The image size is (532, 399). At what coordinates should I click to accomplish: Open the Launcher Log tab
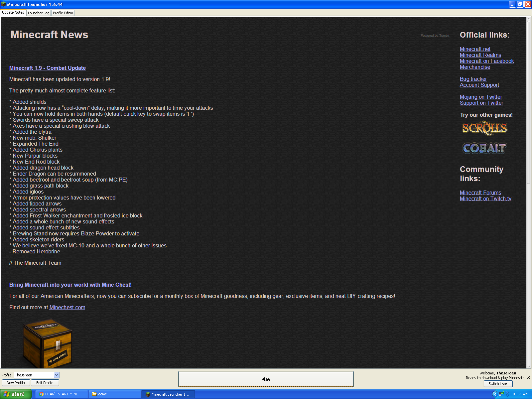pos(39,13)
